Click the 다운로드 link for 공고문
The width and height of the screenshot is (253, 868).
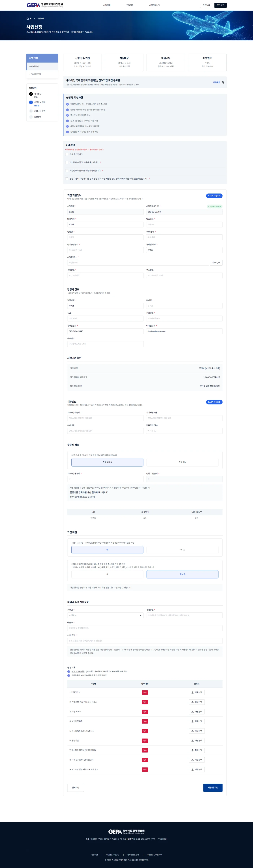217,82
